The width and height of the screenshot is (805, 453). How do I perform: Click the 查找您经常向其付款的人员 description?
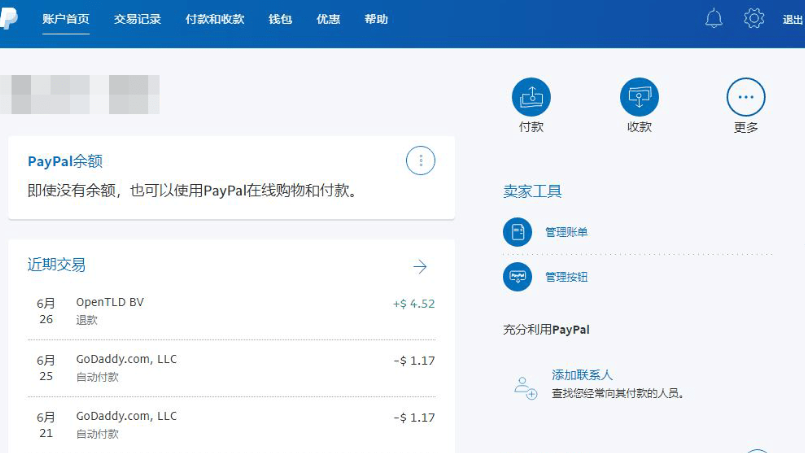click(618, 394)
